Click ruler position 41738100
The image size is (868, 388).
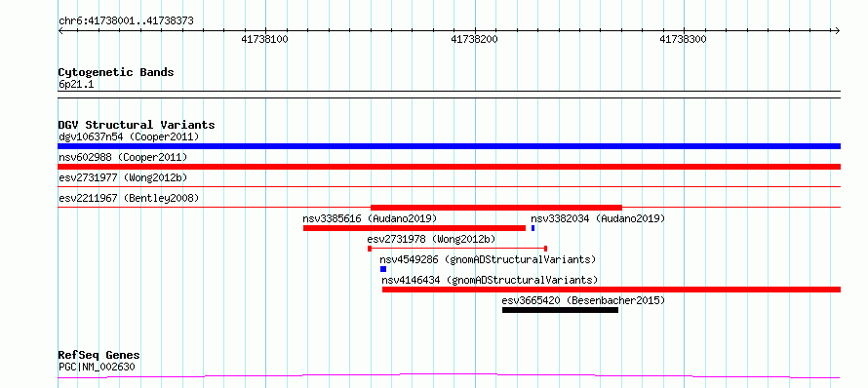click(265, 39)
